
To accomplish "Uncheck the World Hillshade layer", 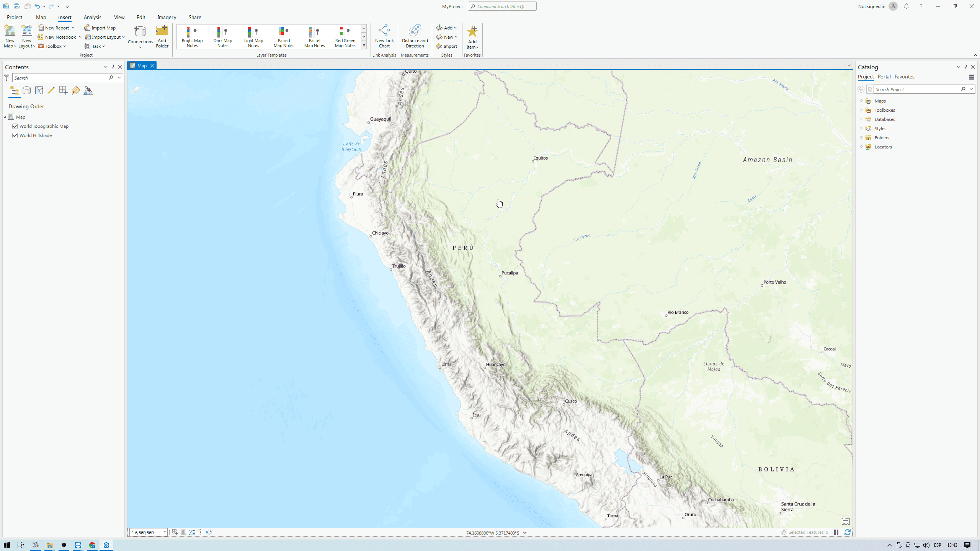I will point(15,135).
